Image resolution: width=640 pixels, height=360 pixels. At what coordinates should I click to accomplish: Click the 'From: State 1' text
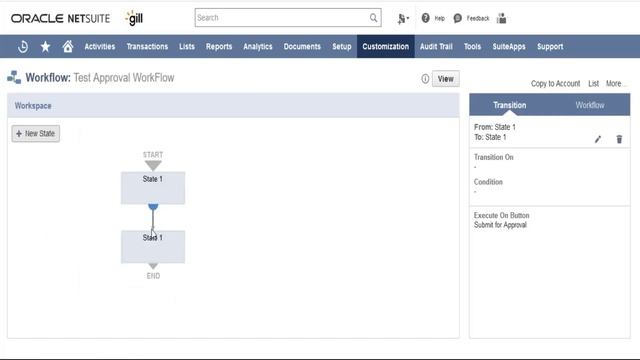click(495, 127)
